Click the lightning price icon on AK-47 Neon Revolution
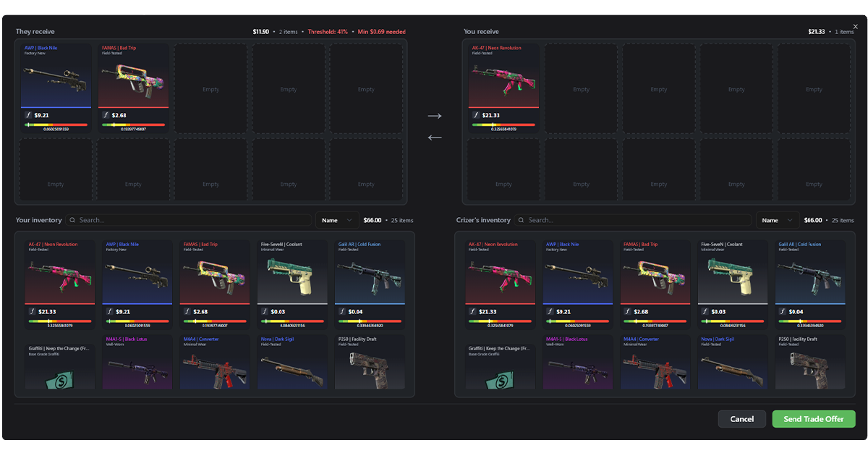868x456 pixels. pyautogui.click(x=475, y=114)
